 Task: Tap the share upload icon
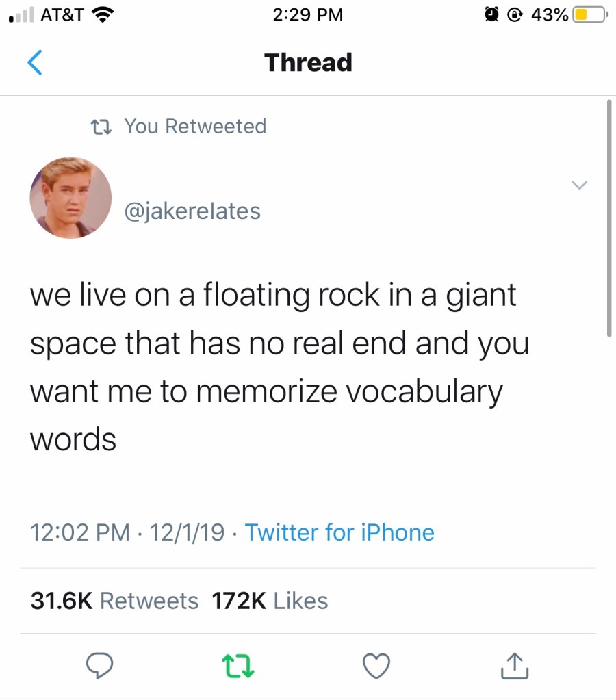tap(515, 664)
